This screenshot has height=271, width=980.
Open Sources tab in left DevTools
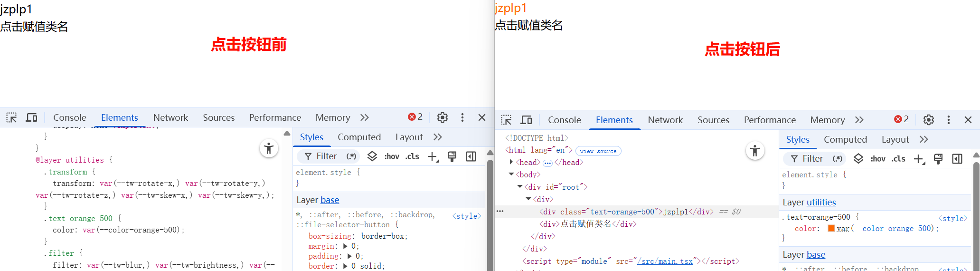pyautogui.click(x=219, y=117)
